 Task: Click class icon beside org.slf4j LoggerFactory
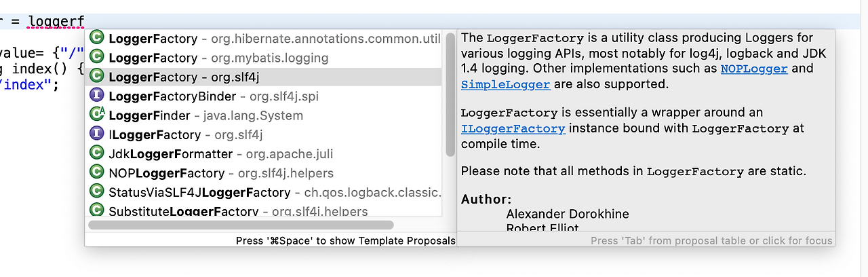click(x=97, y=77)
